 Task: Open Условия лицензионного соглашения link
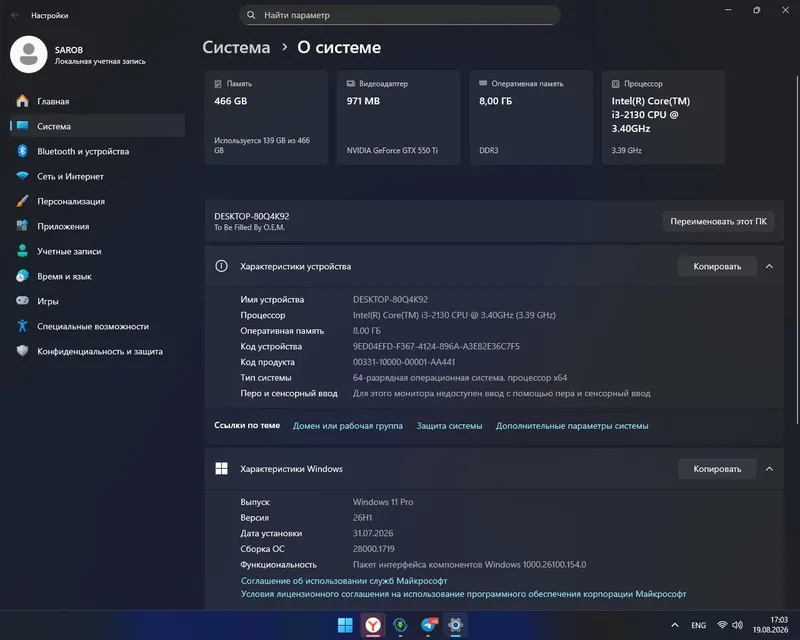[463, 594]
